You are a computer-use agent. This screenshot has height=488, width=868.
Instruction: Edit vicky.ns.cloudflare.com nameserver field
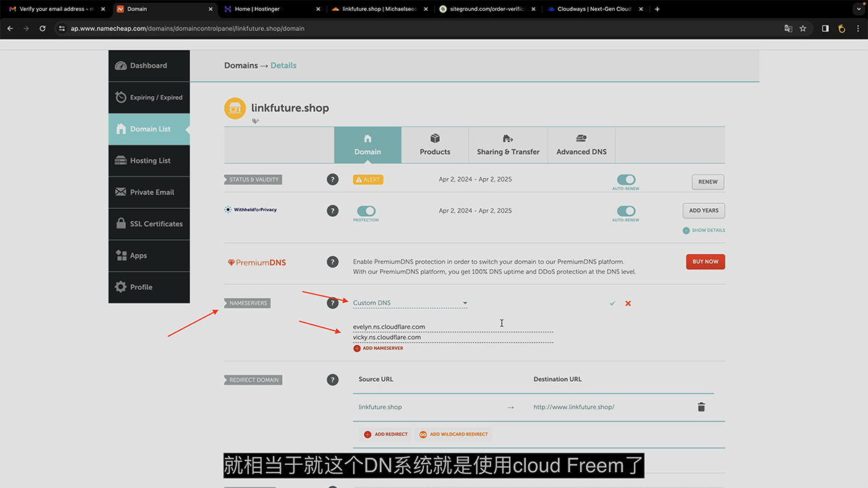[x=453, y=338]
